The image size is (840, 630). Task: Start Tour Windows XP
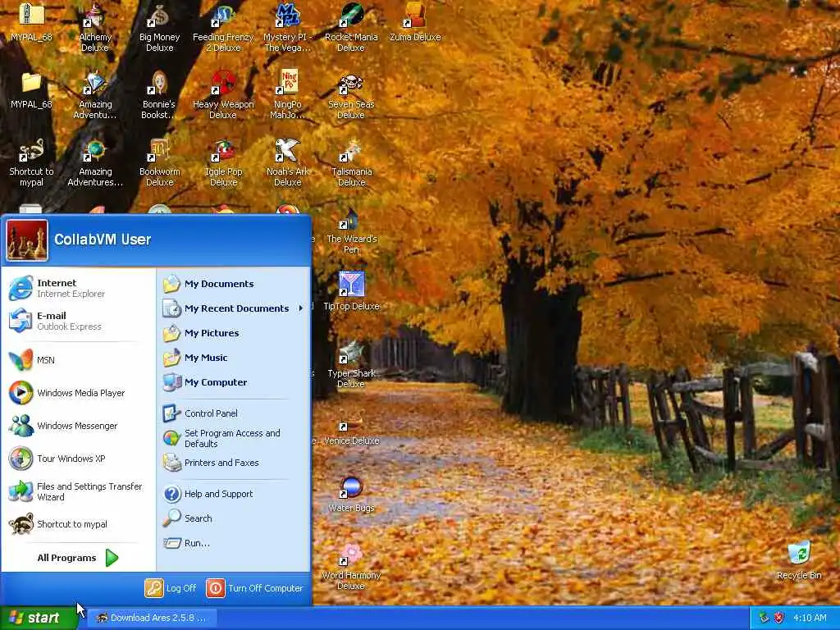click(78, 459)
